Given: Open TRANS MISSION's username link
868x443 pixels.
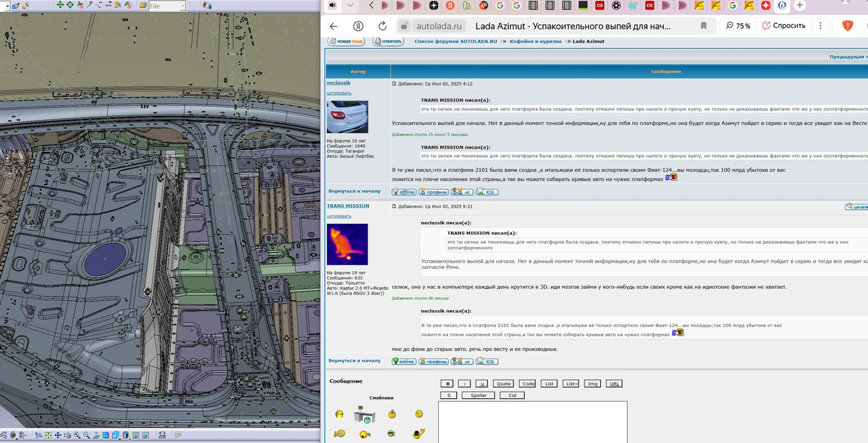Looking at the screenshot, I should click(348, 206).
